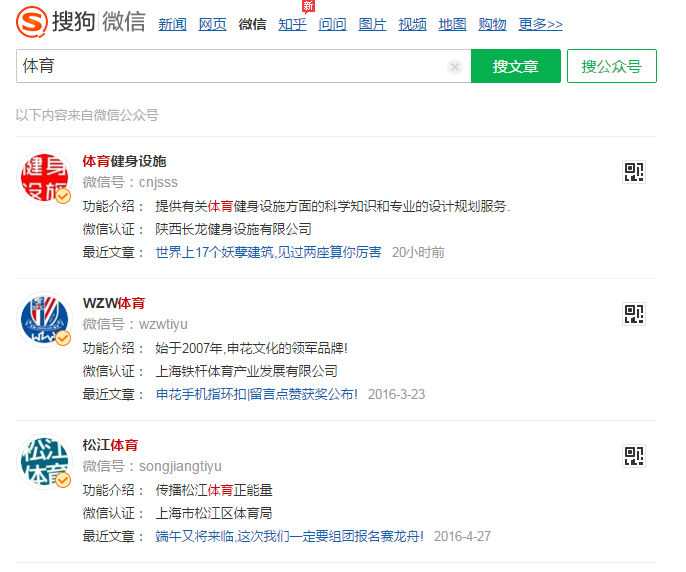Click the WeChat ID text wzwtiyu

[163, 324]
